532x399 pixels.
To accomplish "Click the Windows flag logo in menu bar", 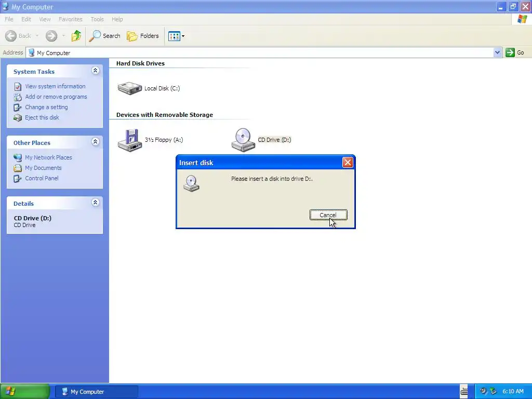I will [522, 19].
